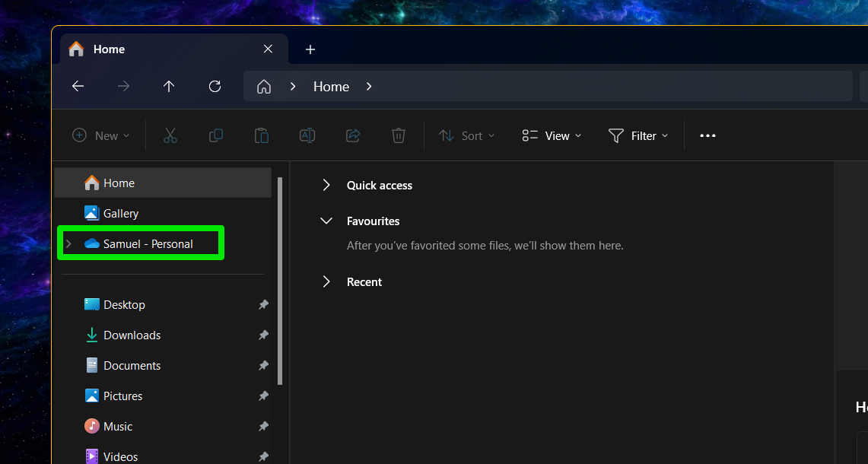Select Gallery in the sidebar
The height and width of the screenshot is (464, 868).
coord(120,213)
